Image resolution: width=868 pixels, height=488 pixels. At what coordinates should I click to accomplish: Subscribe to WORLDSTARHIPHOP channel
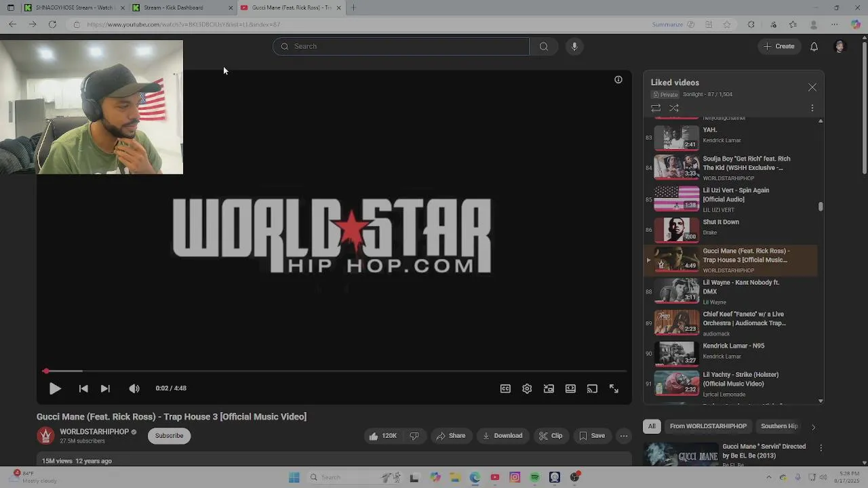pyautogui.click(x=169, y=436)
